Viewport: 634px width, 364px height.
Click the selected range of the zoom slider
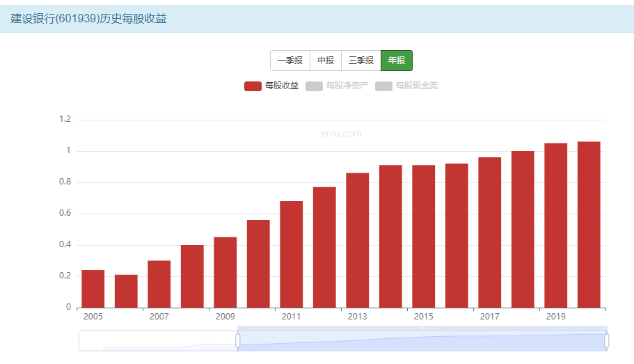click(x=422, y=341)
